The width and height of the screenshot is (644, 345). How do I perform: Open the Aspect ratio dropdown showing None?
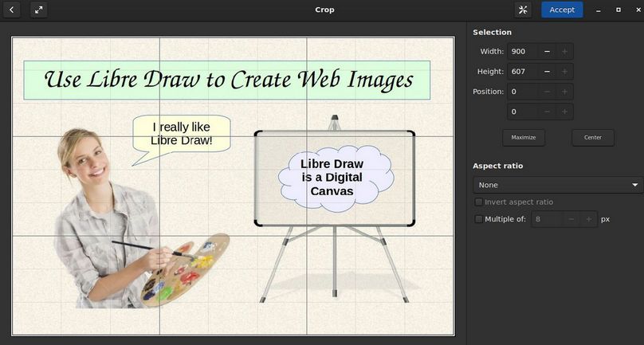pos(558,185)
